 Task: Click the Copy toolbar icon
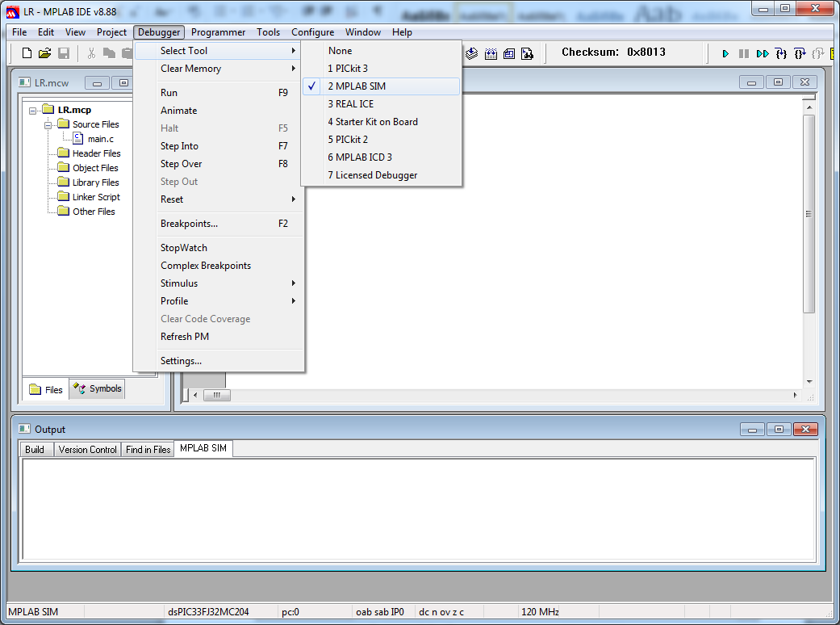coord(109,53)
